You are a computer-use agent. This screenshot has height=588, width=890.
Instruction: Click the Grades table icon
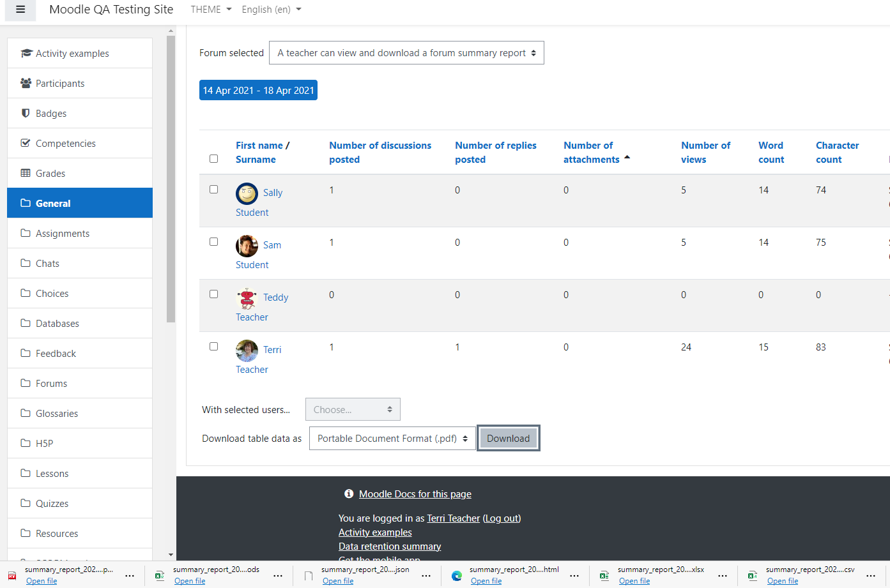[26, 173]
